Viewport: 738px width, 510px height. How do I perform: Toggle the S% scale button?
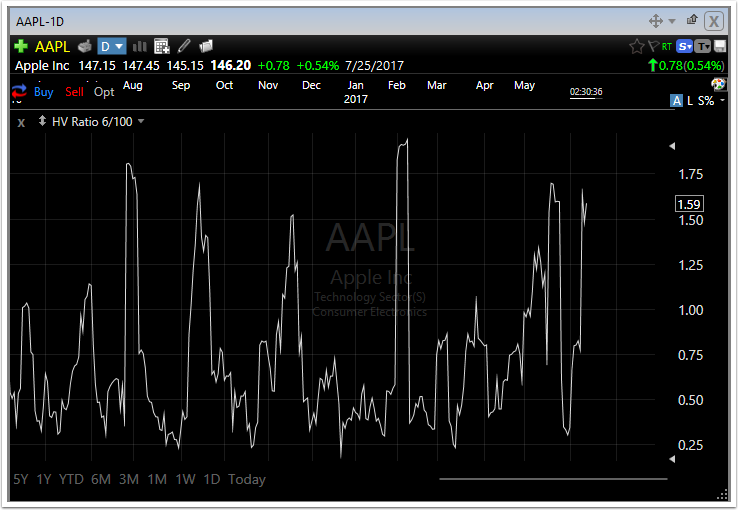706,101
